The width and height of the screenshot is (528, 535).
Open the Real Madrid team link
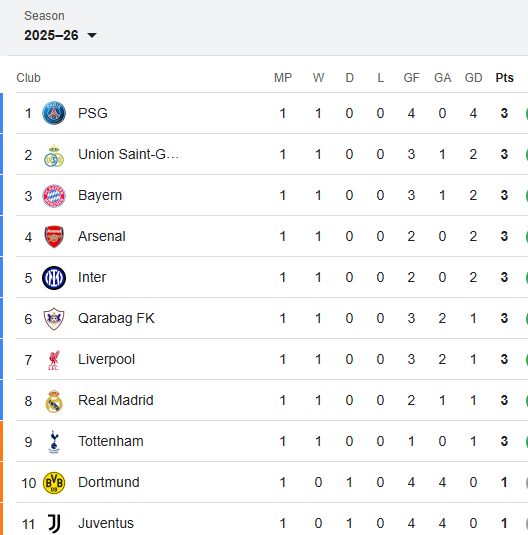click(116, 400)
